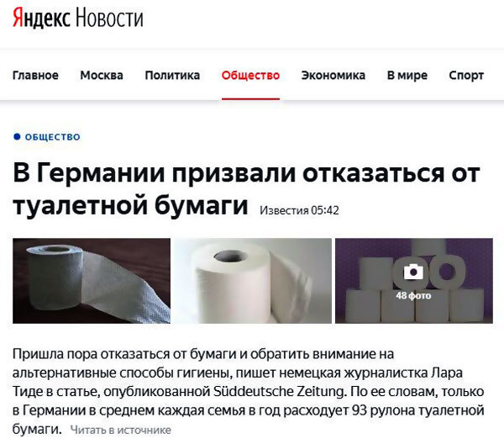This screenshot has height=444, width=504.
Task: Click the 48 фото gallery label
Action: point(413,295)
